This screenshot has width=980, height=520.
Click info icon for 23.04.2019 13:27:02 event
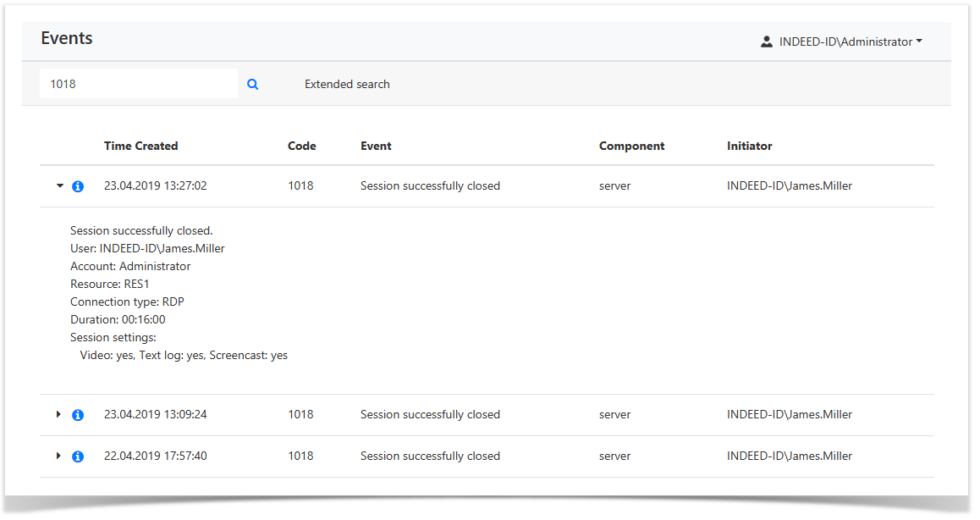click(x=78, y=186)
